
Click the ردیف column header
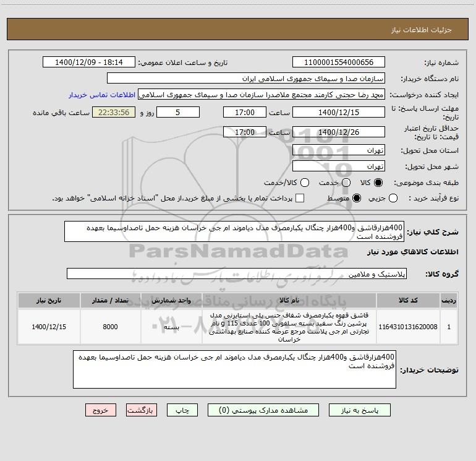point(449,301)
